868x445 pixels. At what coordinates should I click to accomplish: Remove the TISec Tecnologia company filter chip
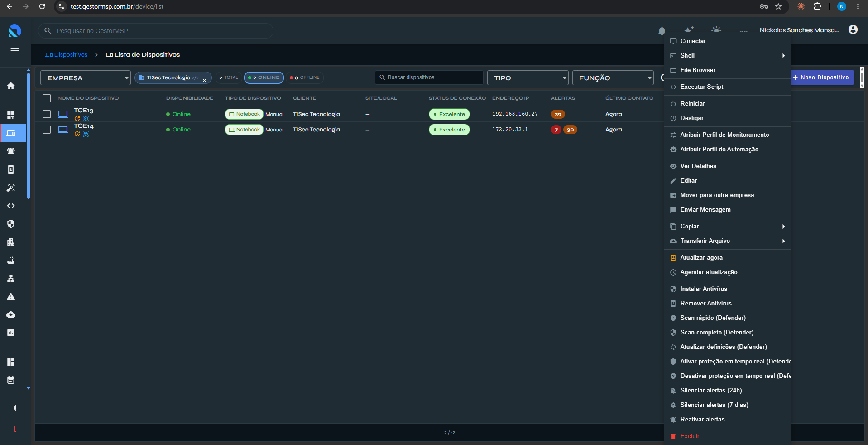tap(205, 80)
